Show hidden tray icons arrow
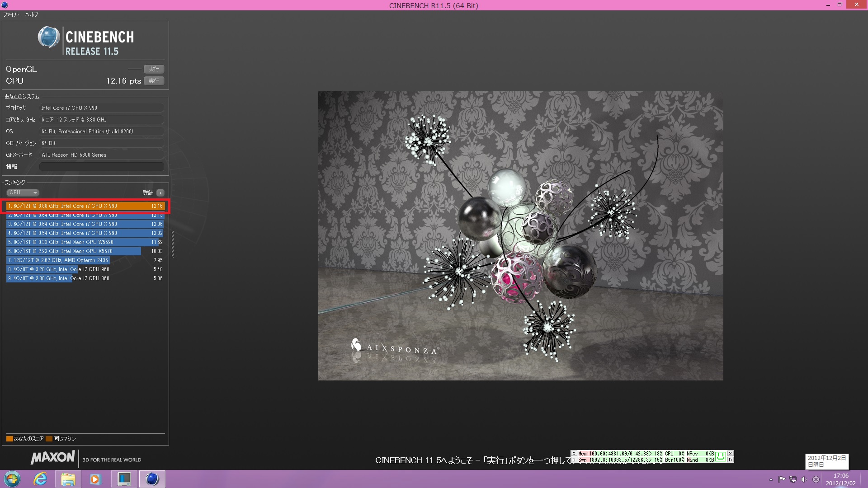This screenshot has width=868, height=488. 771,479
